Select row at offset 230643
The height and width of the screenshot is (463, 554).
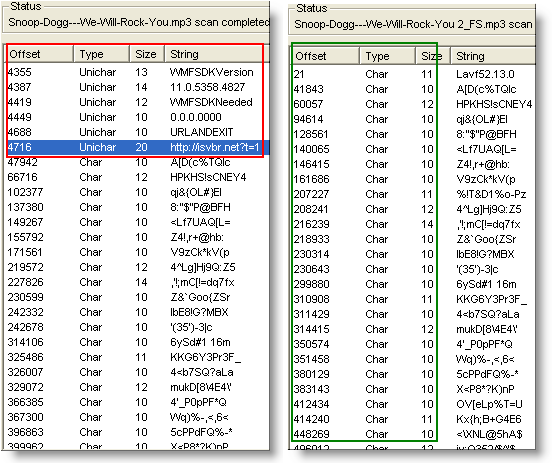tap(413, 269)
